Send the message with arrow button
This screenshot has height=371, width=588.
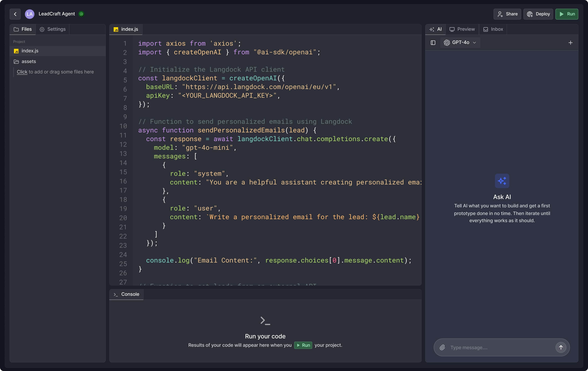click(561, 347)
